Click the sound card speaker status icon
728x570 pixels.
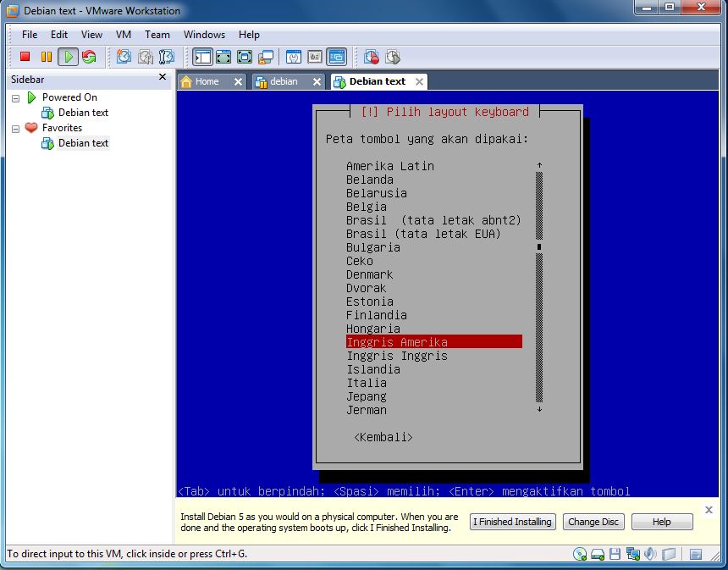point(650,554)
